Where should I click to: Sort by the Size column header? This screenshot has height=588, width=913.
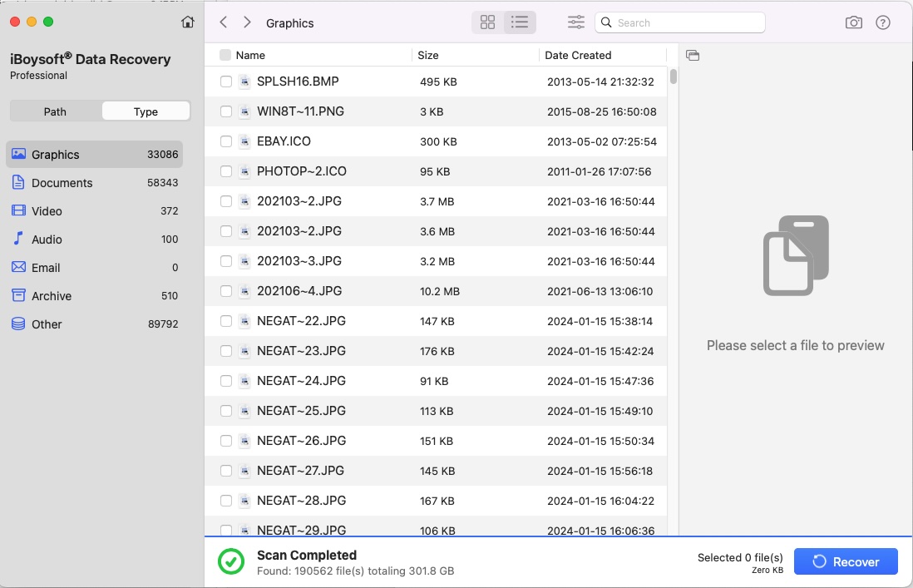(x=428, y=55)
